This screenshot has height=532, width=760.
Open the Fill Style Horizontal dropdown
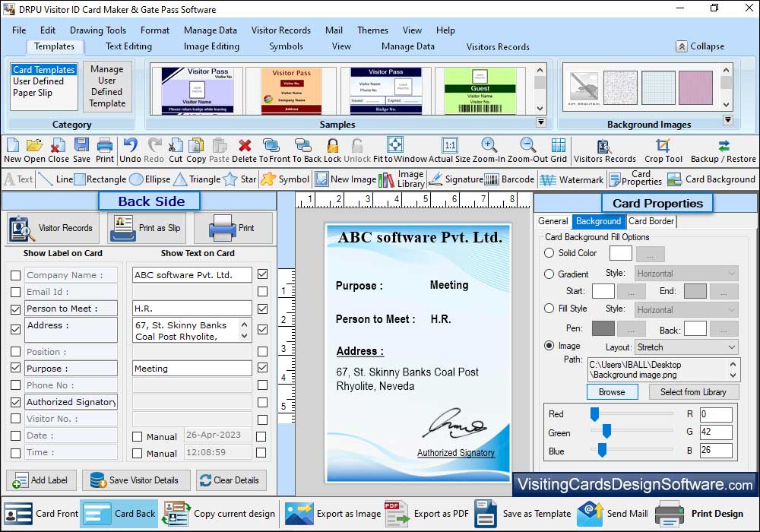tap(686, 310)
